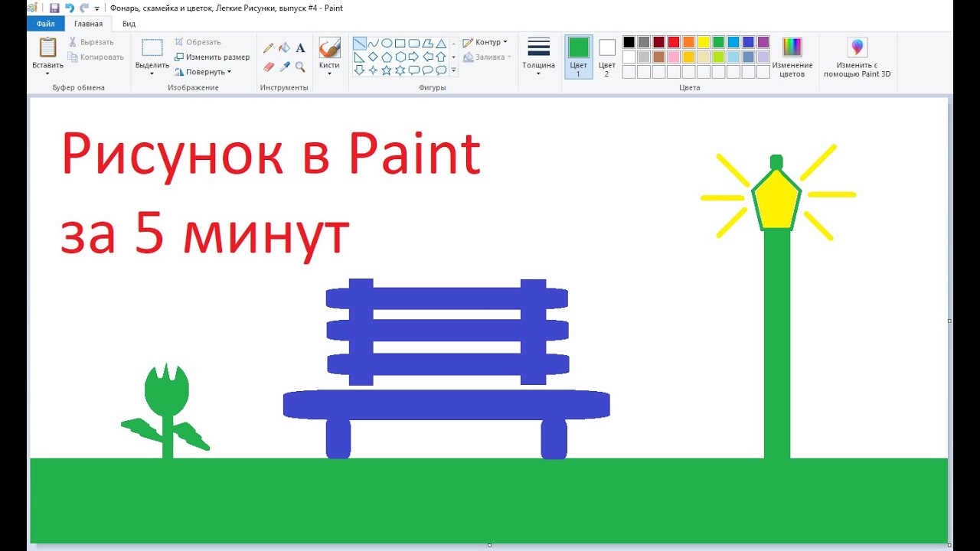Viewport: 980px width, 551px height.
Task: Pick the yellow color swatch
Action: (704, 42)
